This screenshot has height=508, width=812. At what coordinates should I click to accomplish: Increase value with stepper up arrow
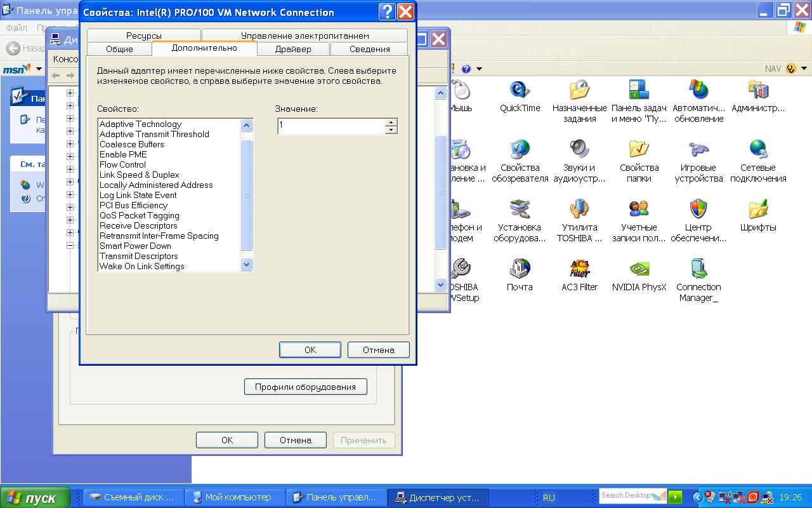(x=391, y=123)
